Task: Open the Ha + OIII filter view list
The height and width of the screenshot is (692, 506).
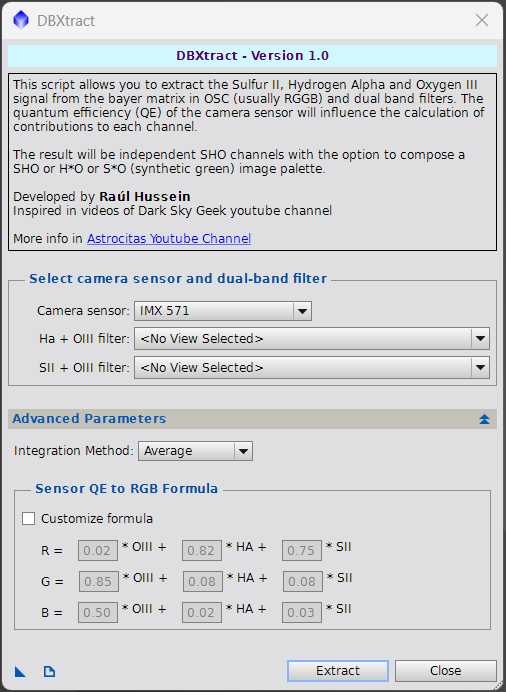Action: (312, 339)
